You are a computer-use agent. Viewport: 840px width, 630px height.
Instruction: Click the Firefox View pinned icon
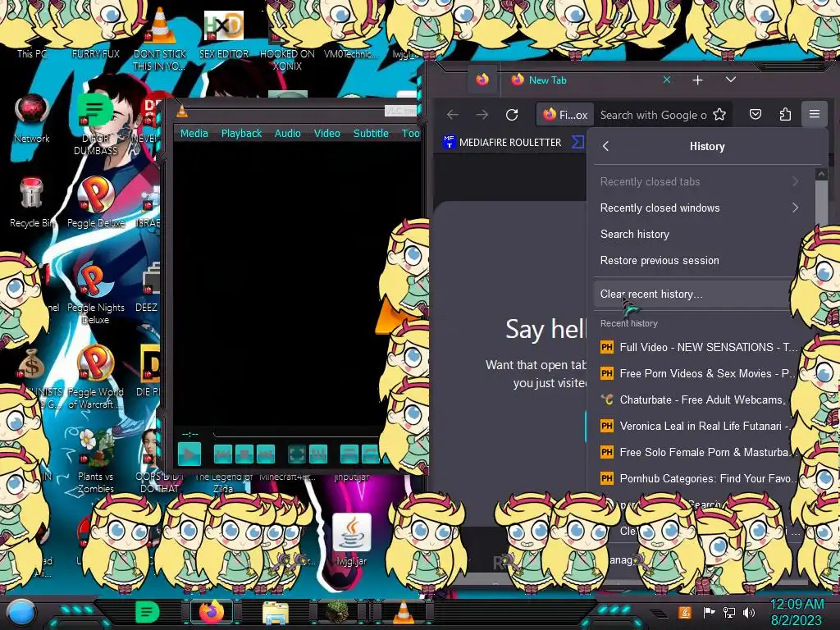(482, 80)
